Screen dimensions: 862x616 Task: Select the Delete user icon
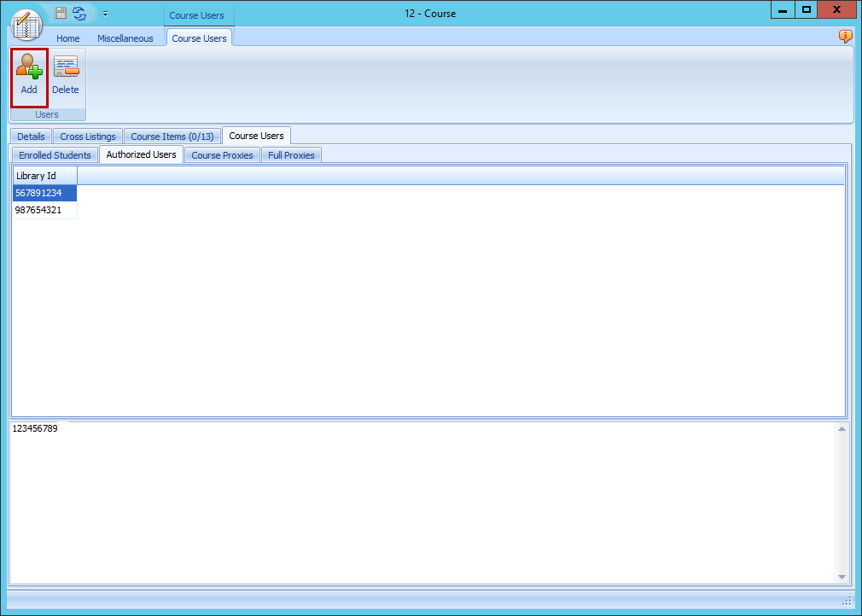click(x=65, y=73)
